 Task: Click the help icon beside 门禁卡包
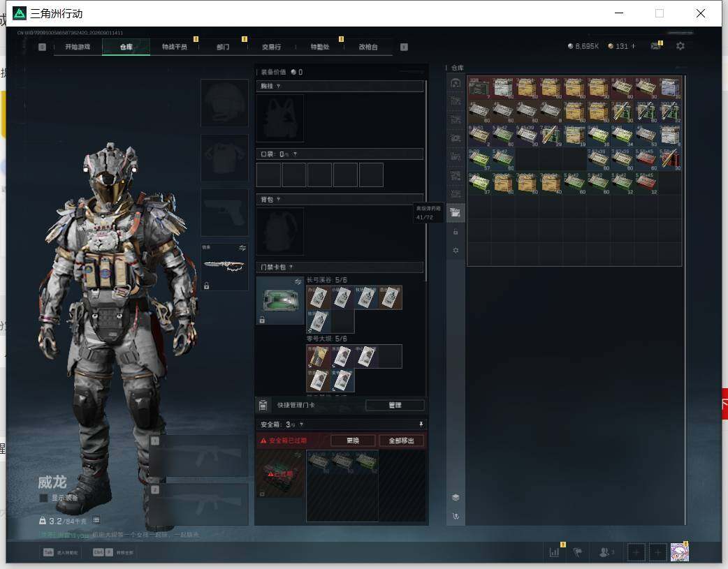(x=291, y=267)
